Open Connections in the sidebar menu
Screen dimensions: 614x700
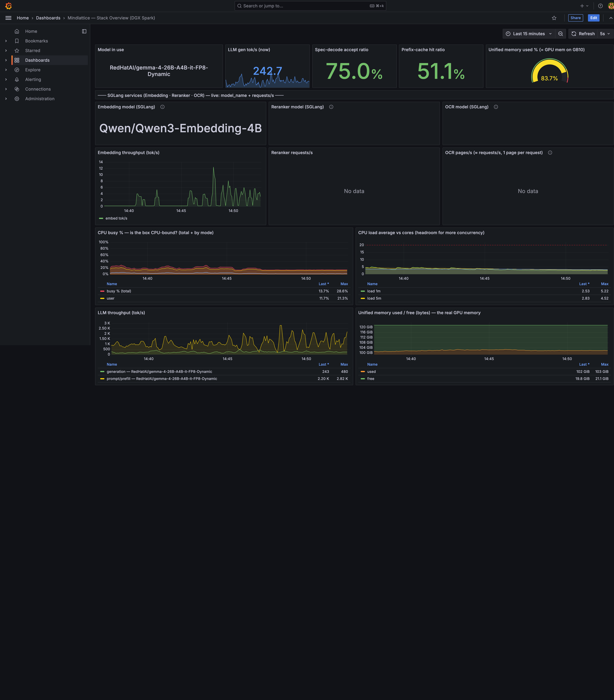coord(38,89)
